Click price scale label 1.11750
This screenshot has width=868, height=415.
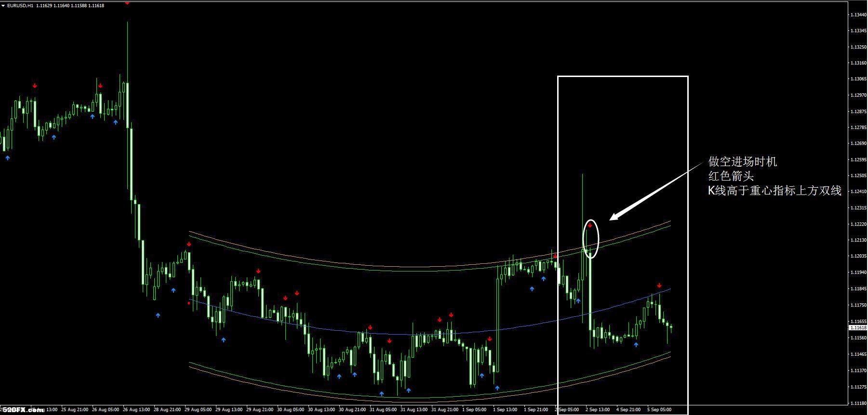(x=858, y=305)
